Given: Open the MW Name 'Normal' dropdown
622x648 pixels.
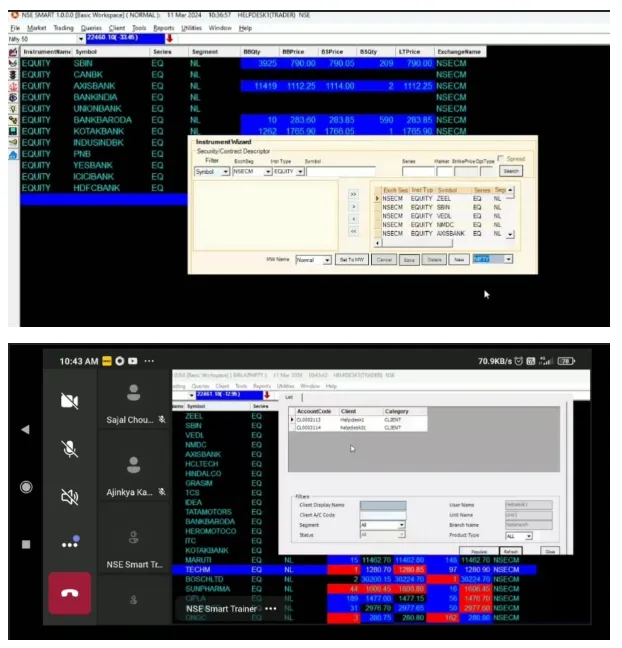Looking at the screenshot, I should pyautogui.click(x=327, y=260).
